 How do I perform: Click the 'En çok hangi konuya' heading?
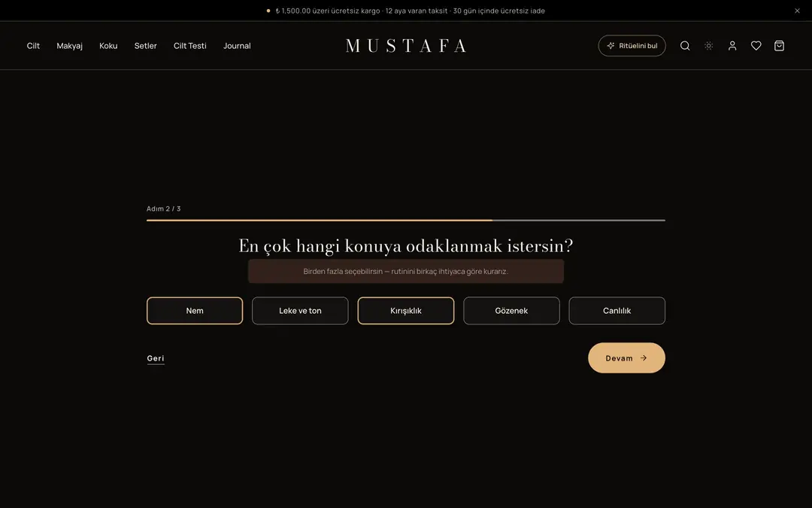tap(406, 245)
